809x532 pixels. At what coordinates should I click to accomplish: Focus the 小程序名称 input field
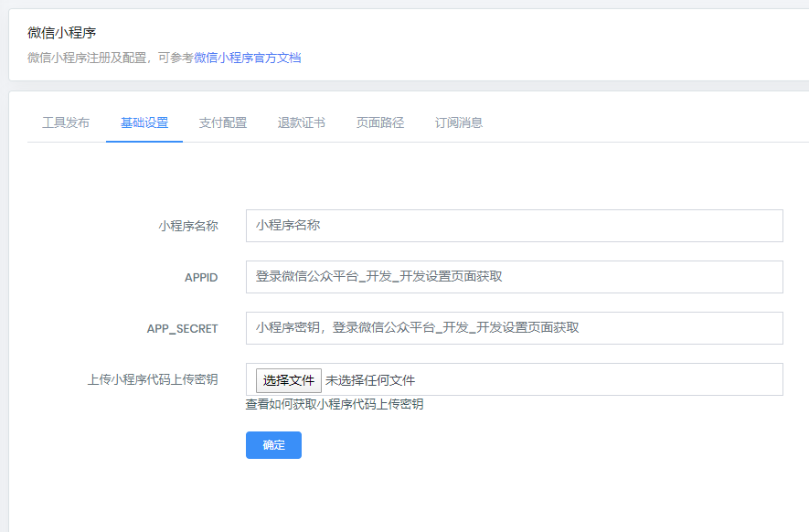514,226
